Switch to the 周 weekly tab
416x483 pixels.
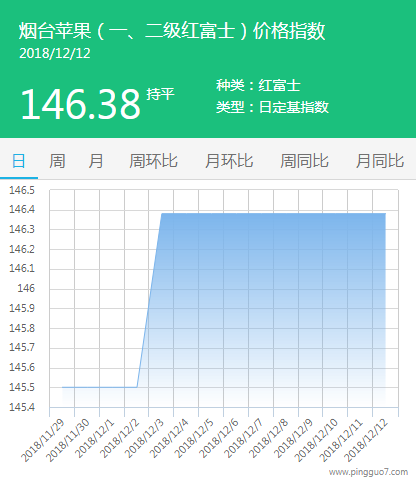pyautogui.click(x=57, y=161)
